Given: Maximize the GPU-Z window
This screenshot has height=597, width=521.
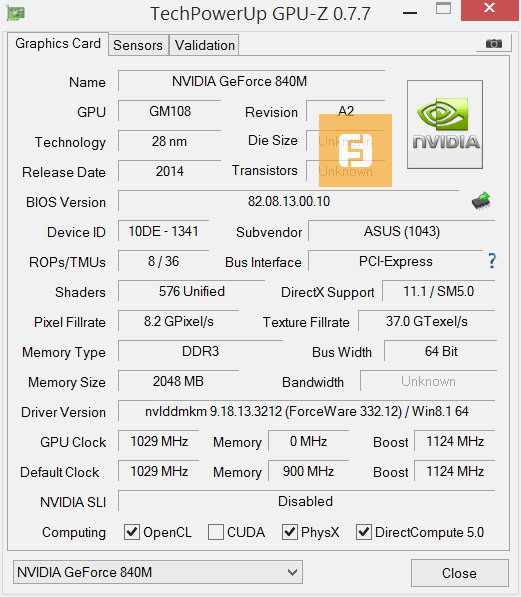Looking at the screenshot, I should [x=443, y=9].
